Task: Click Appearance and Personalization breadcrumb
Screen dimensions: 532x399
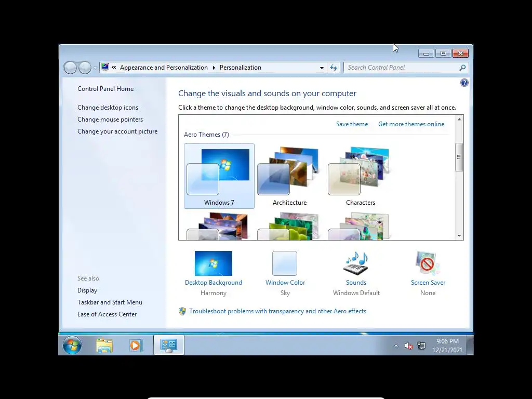Action: (x=164, y=68)
